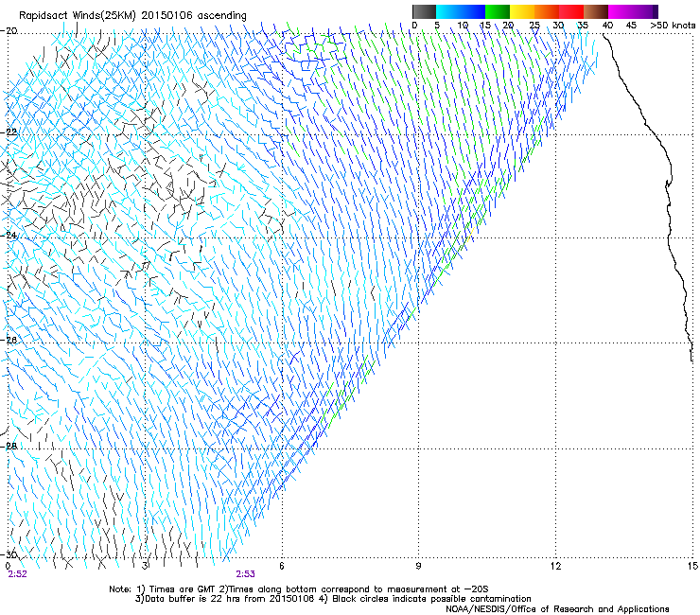Click the 'Rapidscat Winds(25KM) 20150106 ascending' title

coord(132,16)
